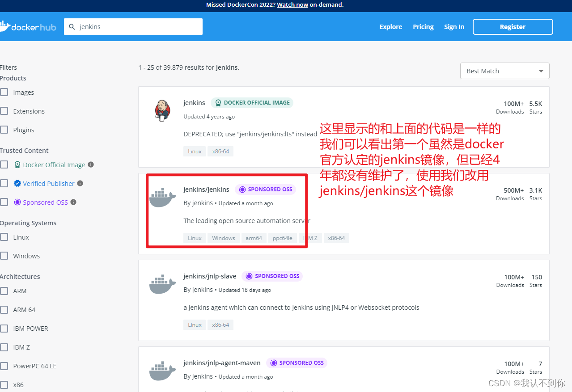Viewport: 572px width, 392px height.
Task: Click x86-64 tag on jenkins/jenkins card
Action: click(336, 238)
